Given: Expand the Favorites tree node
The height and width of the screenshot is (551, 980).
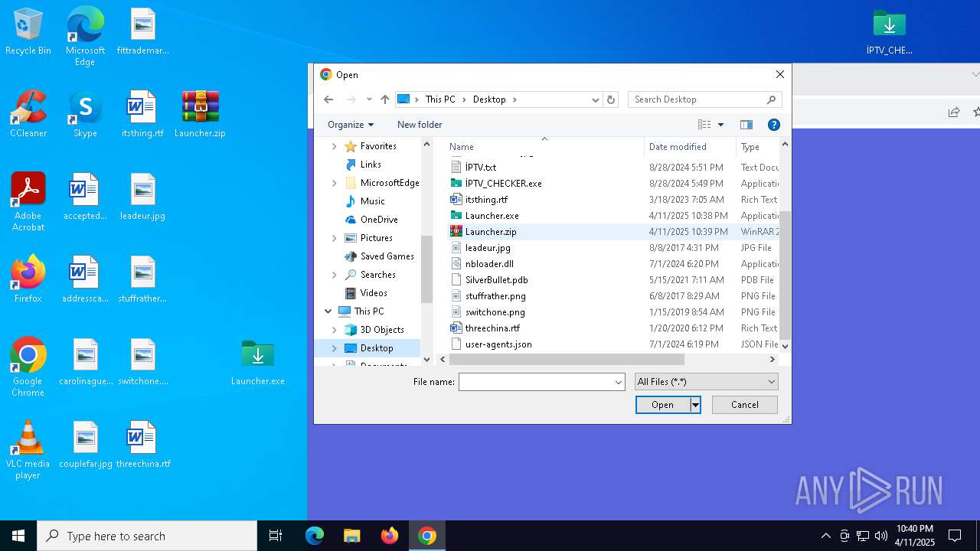Looking at the screenshot, I should pyautogui.click(x=334, y=146).
